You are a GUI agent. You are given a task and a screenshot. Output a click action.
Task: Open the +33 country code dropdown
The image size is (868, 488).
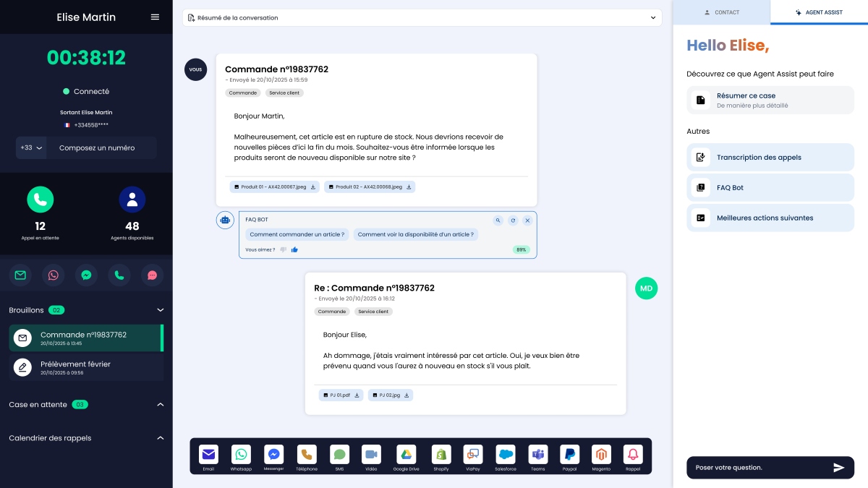click(x=32, y=147)
